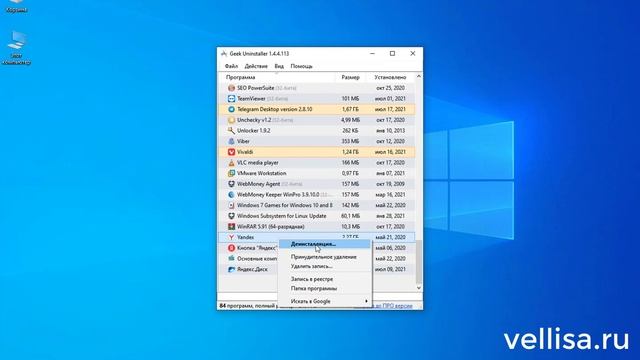Click the red Кнопка "Яндекс" icon

[x=231, y=248]
